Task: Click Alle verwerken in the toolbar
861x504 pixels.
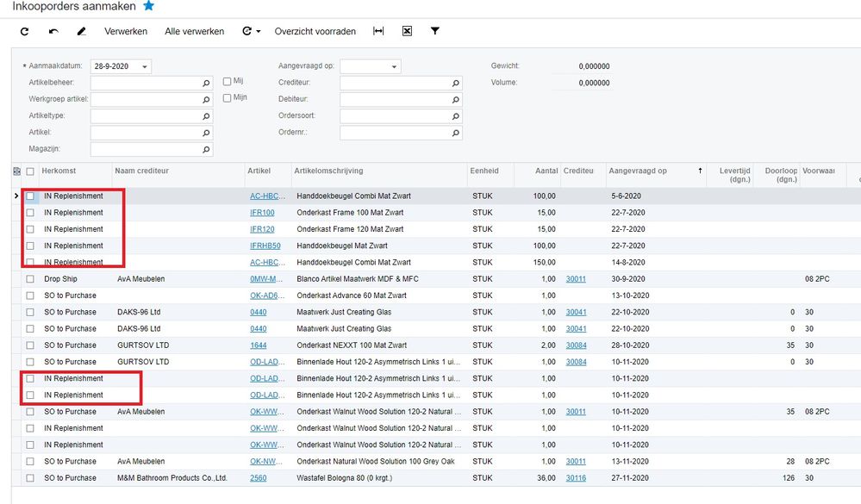Action: coord(194,32)
